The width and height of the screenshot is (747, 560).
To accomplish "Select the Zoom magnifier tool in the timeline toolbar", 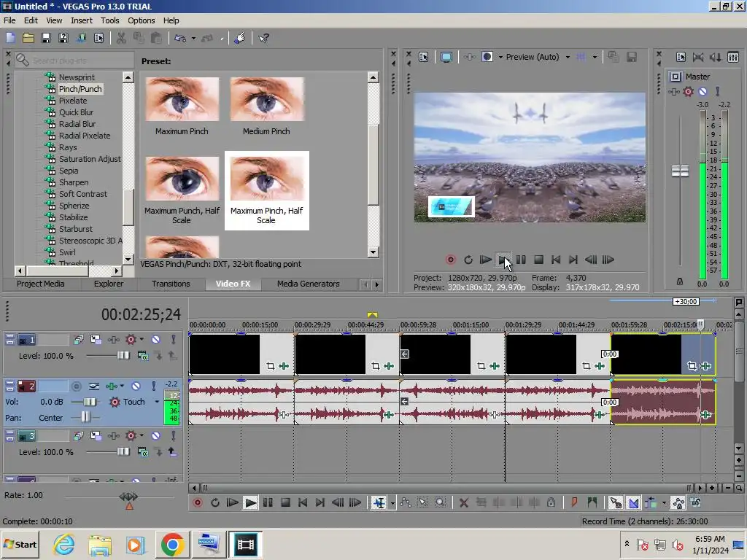I will pyautogui.click(x=440, y=502).
